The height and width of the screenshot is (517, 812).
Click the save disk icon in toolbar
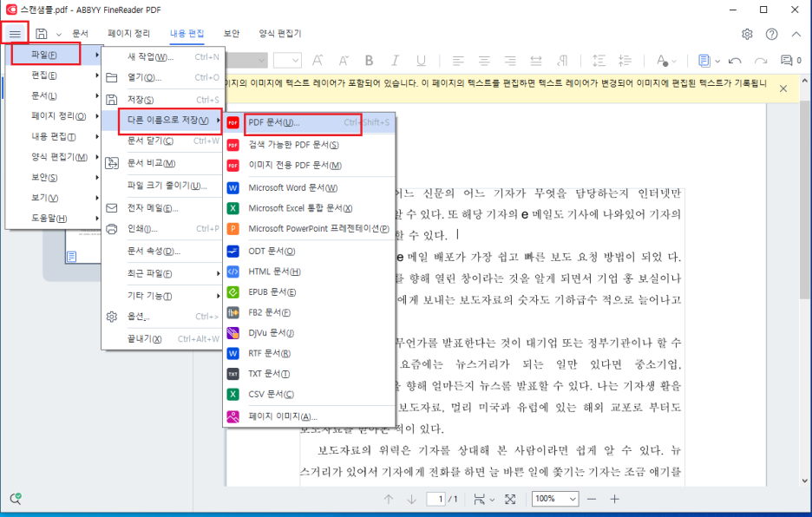42,34
